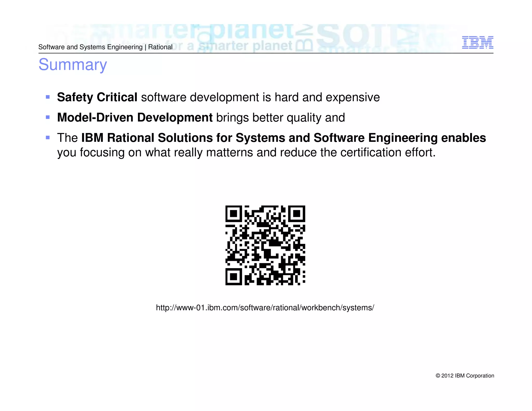532x411 pixels.
Task: Click the IBM logo in the header
Action: coord(477,42)
